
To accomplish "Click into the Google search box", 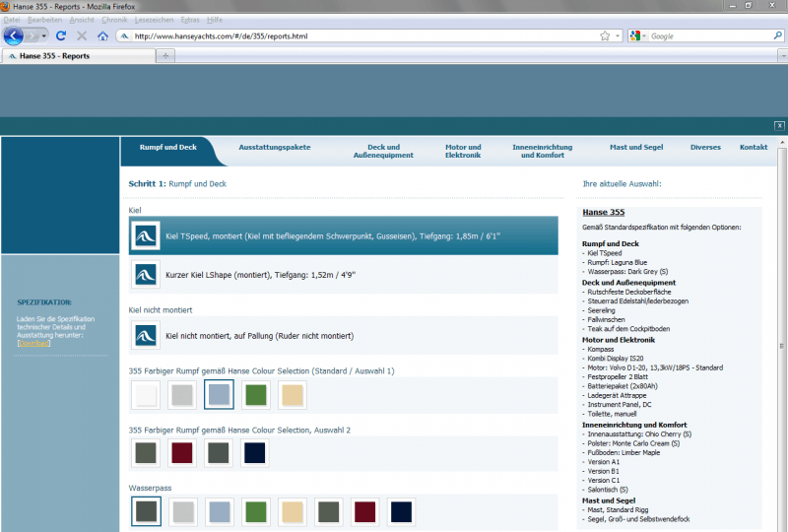I will 709,36.
